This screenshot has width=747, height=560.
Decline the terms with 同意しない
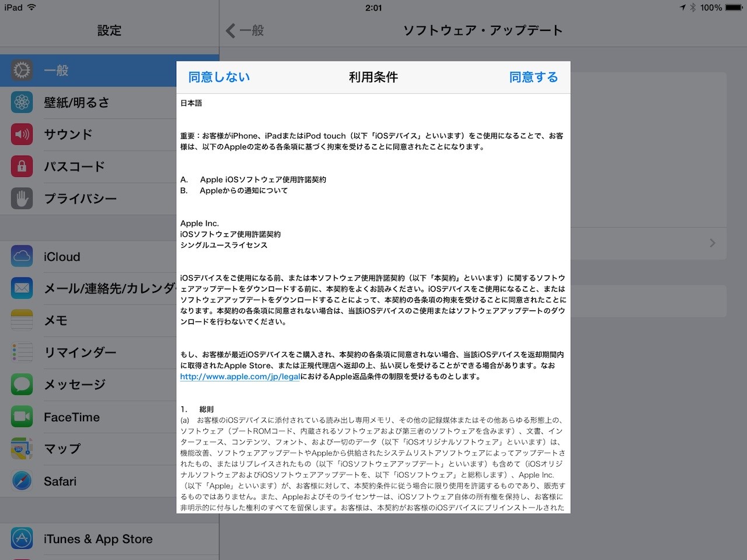pos(219,77)
